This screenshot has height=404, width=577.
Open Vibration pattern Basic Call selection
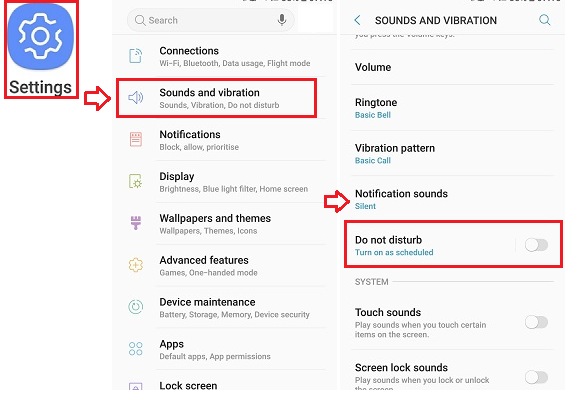[453, 153]
